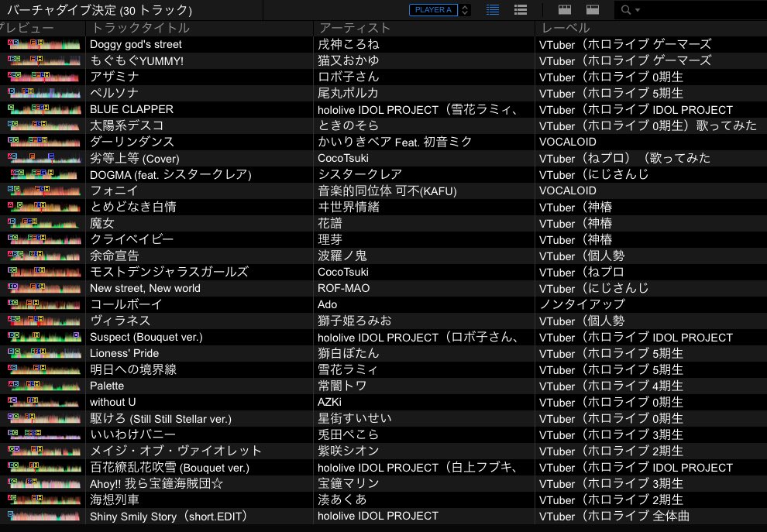Click the playlist title 'バーチャダイブ決定 (30 トラック)'
This screenshot has width=767, height=532.
100,10
